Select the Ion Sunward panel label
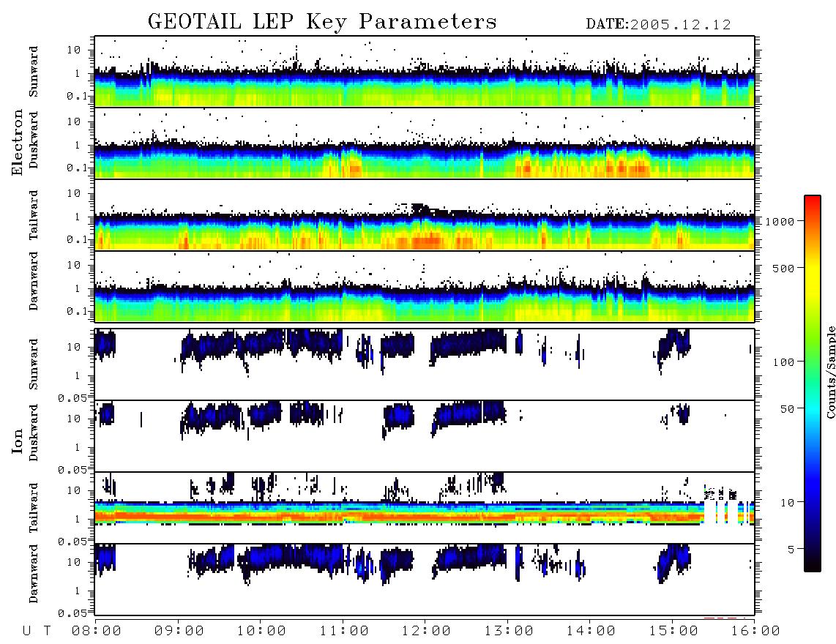 (34, 364)
